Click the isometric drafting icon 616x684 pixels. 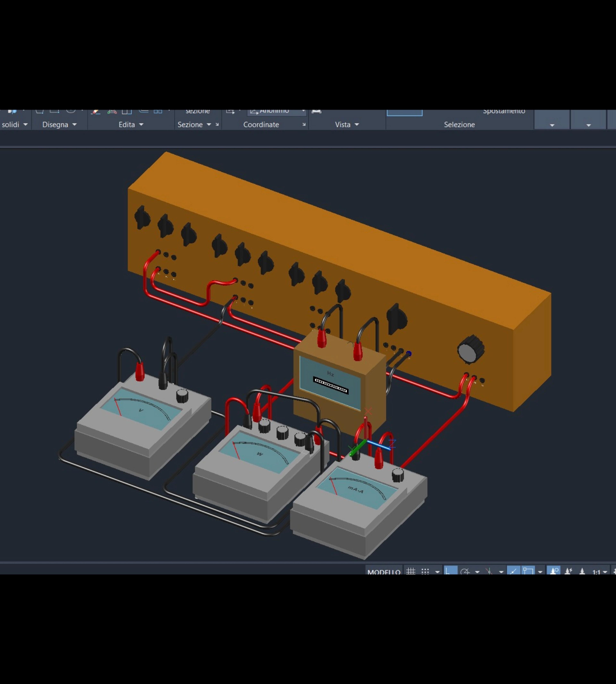[x=489, y=572]
